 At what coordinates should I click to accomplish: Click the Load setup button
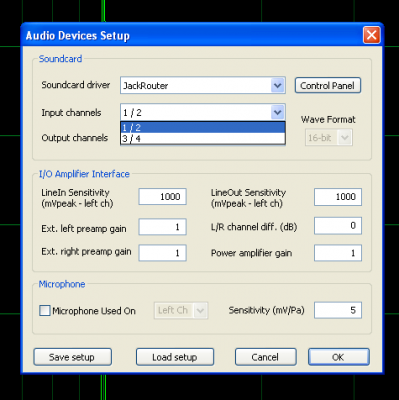pos(175,357)
